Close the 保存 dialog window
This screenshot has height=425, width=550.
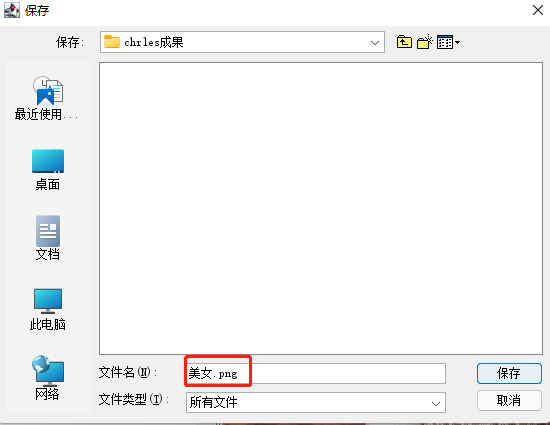537,10
